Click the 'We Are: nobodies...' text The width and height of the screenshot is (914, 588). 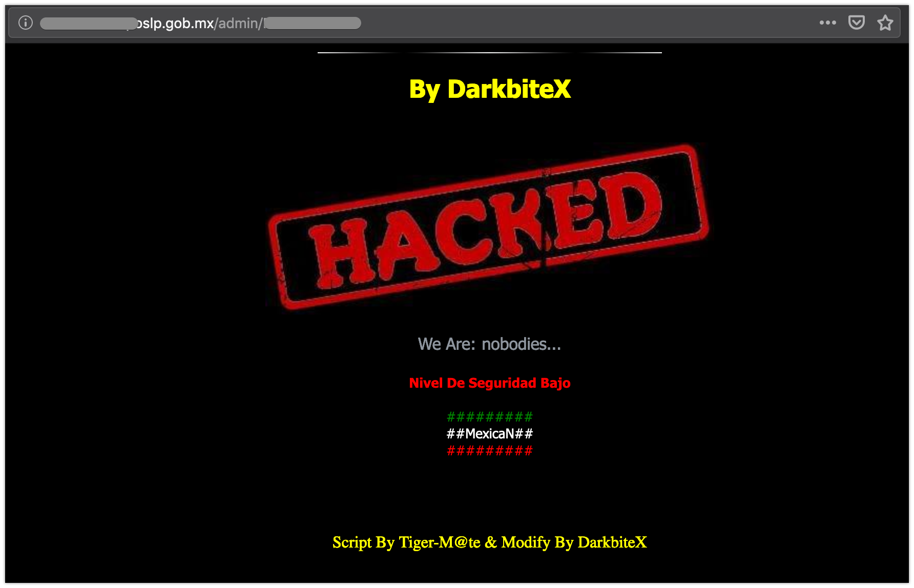[x=489, y=344]
